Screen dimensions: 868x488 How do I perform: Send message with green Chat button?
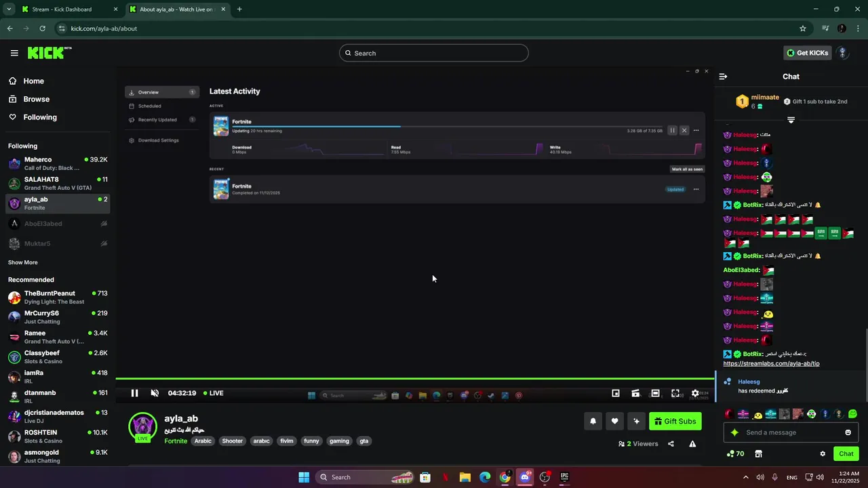[846, 454]
